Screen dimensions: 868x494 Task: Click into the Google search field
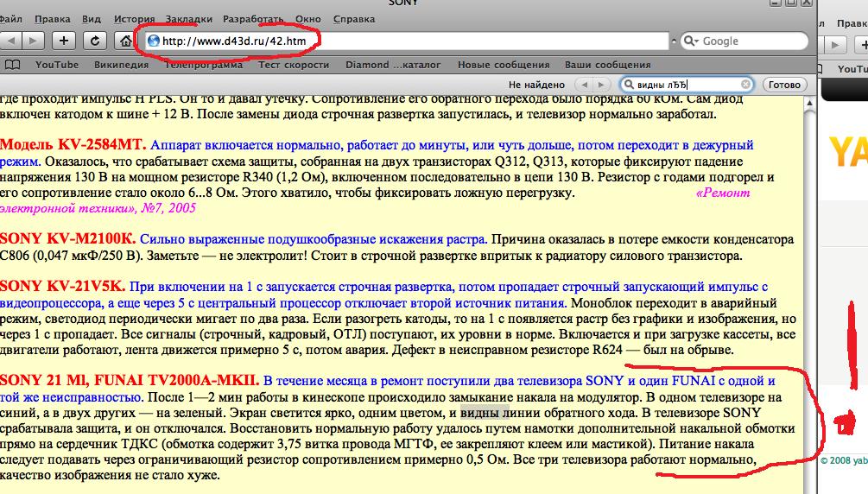[x=744, y=41]
